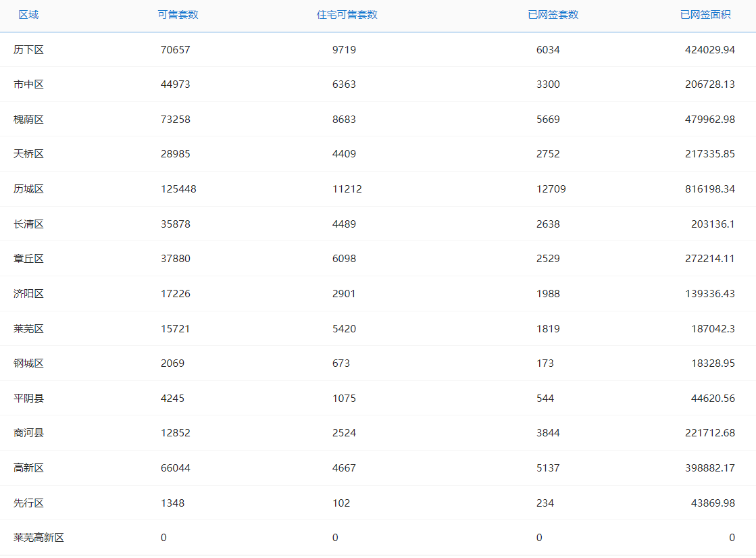Click the 历下区 district name
The width and height of the screenshot is (756, 558).
(28, 50)
